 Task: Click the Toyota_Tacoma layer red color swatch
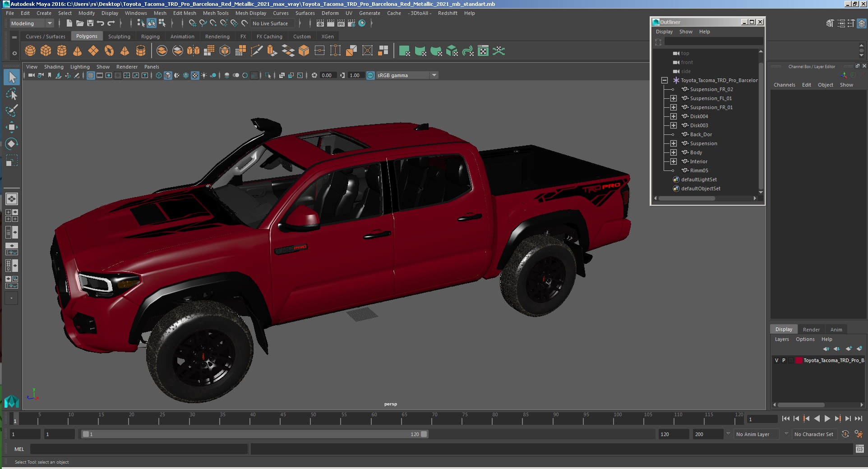click(x=799, y=360)
